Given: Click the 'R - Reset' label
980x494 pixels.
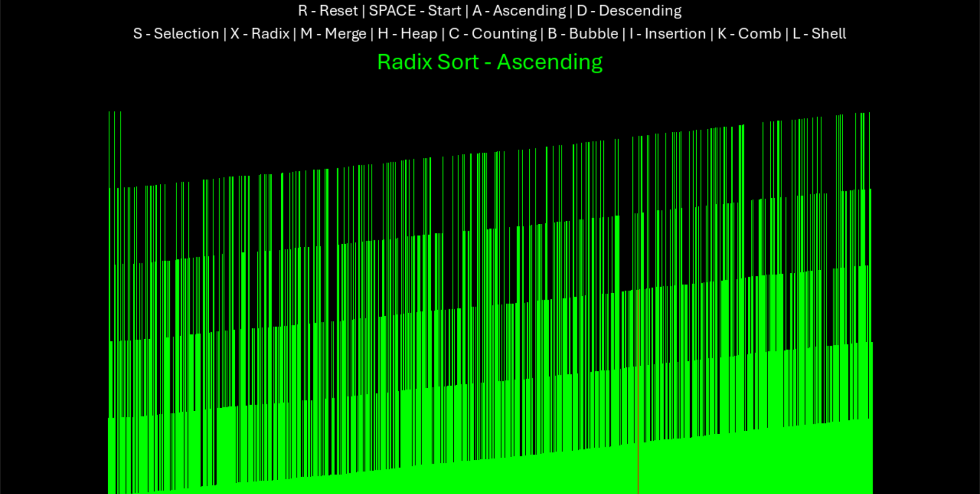Looking at the screenshot, I should (328, 11).
